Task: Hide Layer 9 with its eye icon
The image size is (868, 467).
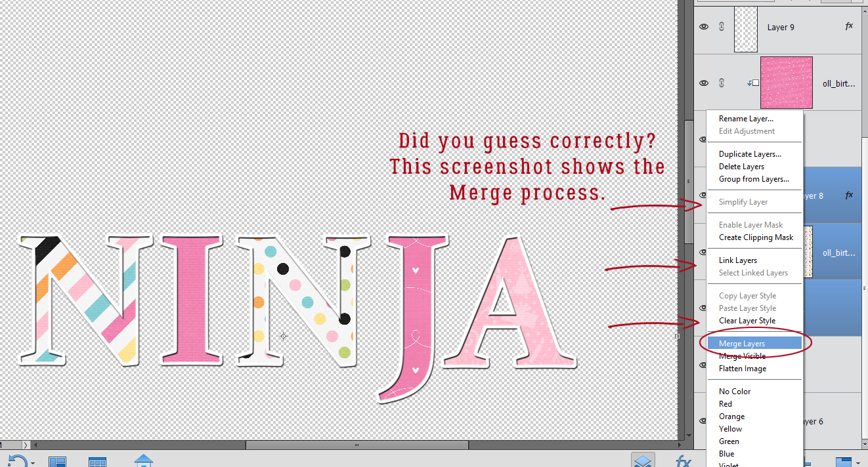Action: [704, 27]
